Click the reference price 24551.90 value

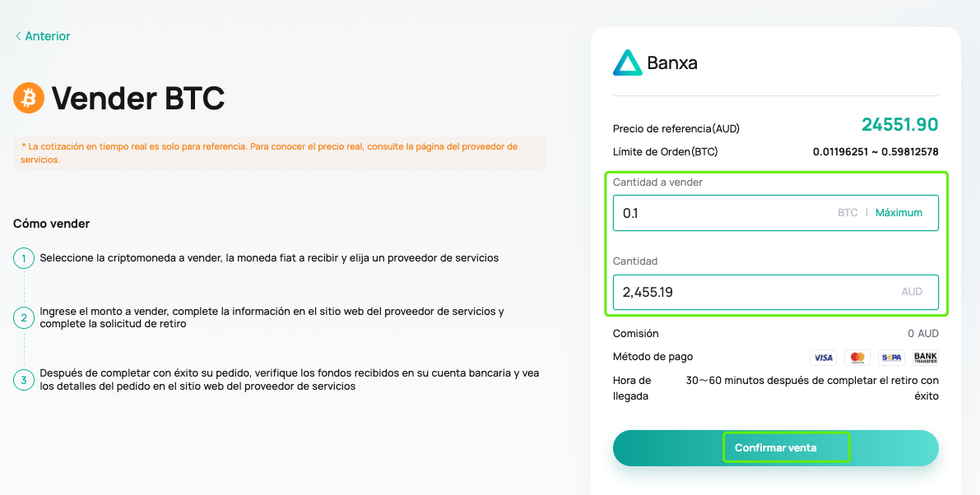pyautogui.click(x=899, y=125)
